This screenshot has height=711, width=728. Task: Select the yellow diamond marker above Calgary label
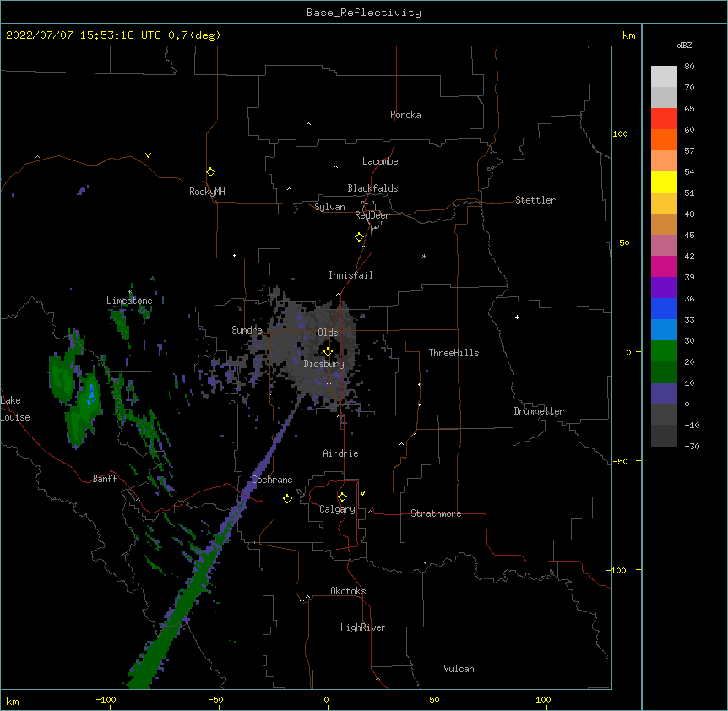342,497
